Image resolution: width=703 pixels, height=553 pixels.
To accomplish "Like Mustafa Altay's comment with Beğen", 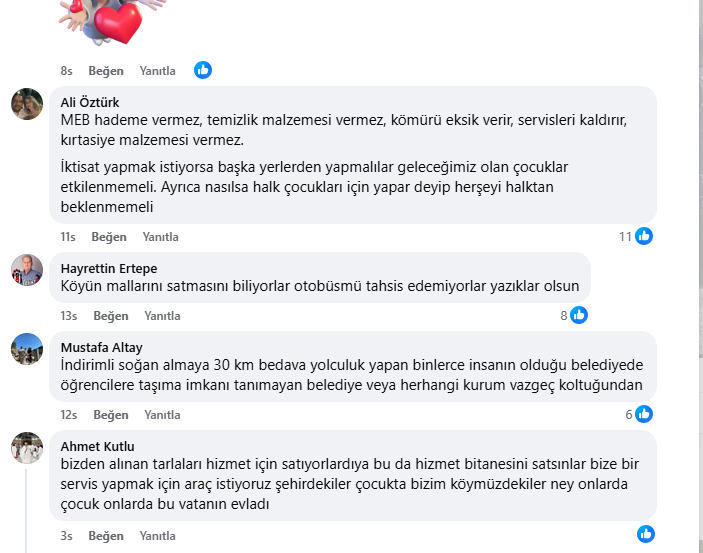I will [111, 415].
